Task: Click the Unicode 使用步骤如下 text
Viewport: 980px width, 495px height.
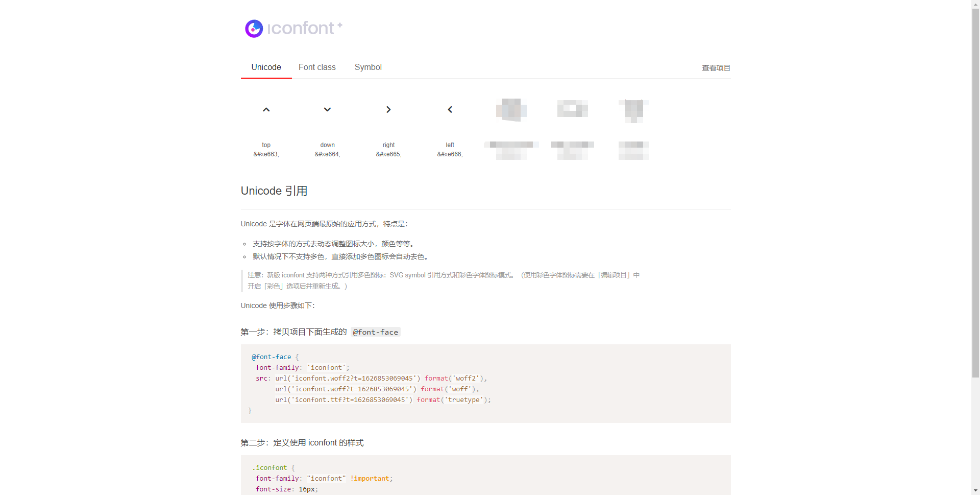Action: (278, 305)
